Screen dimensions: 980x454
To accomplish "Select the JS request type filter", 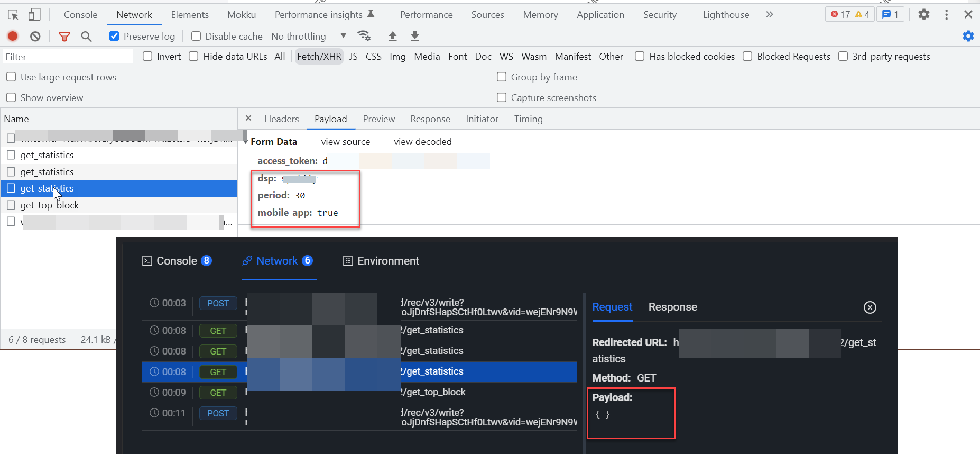I will (x=354, y=56).
